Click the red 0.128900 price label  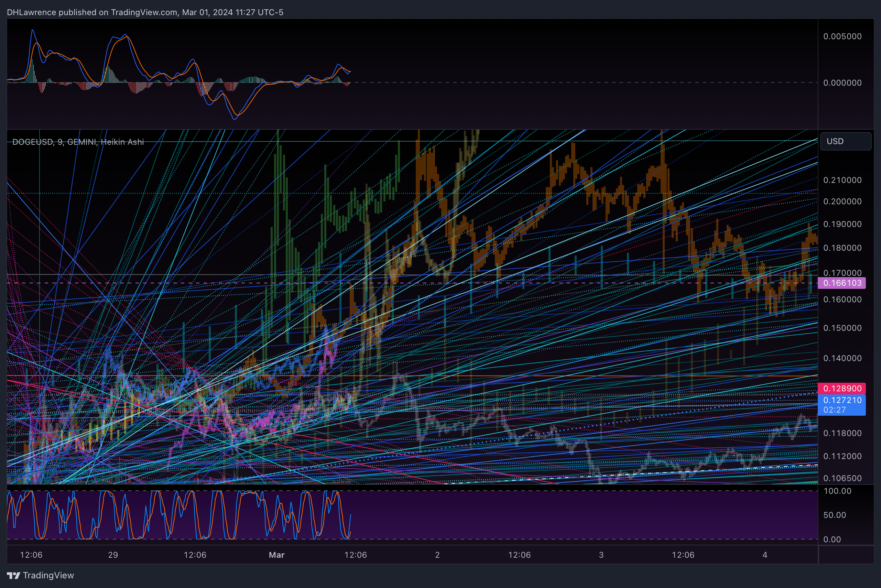[x=841, y=389]
